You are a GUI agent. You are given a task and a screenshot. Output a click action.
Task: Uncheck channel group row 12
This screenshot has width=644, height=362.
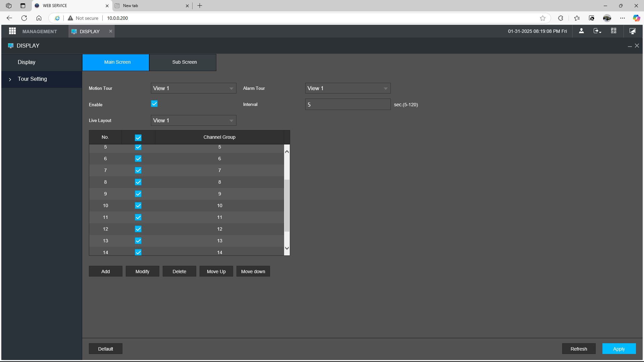[x=138, y=229]
